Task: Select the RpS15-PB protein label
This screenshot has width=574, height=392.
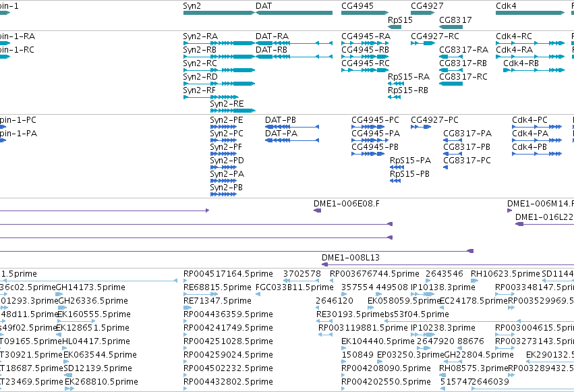Action: click(x=409, y=175)
